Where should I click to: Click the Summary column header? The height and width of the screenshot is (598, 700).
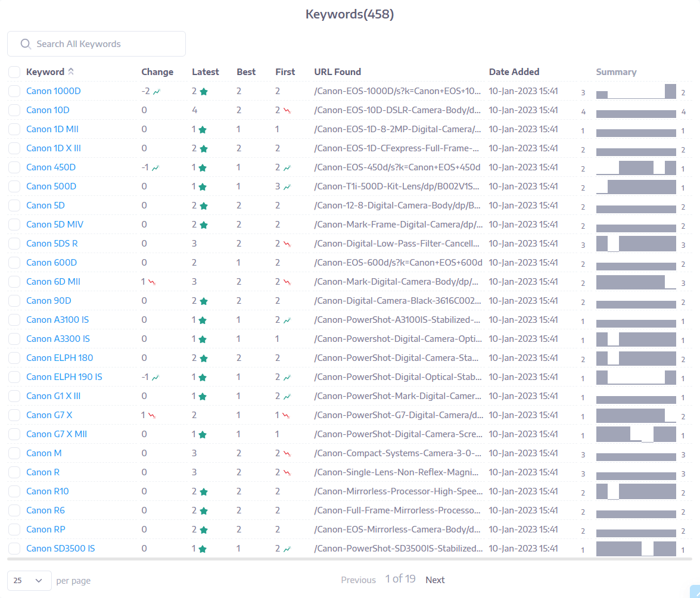pyautogui.click(x=616, y=72)
